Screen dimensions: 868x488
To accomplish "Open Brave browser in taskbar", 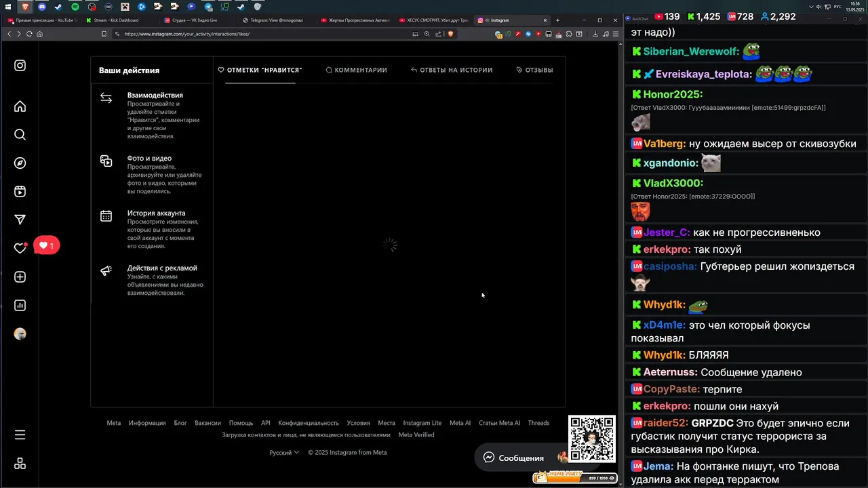I will [x=26, y=7].
